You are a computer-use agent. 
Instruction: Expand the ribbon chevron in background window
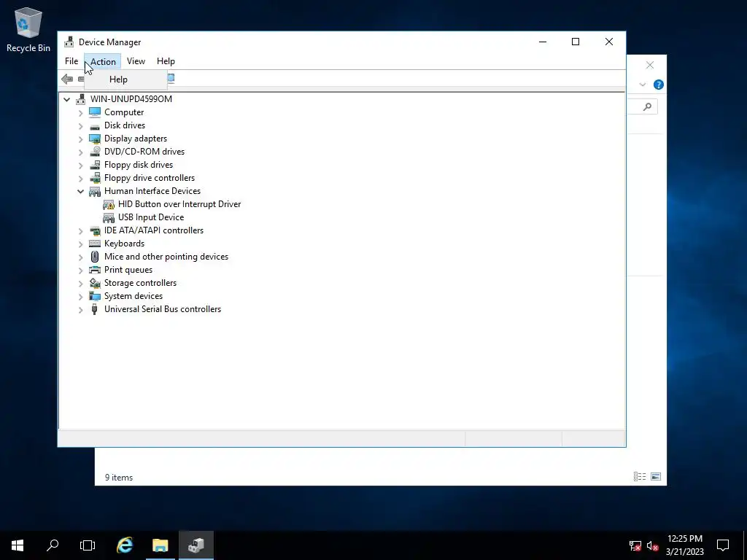pyautogui.click(x=642, y=85)
